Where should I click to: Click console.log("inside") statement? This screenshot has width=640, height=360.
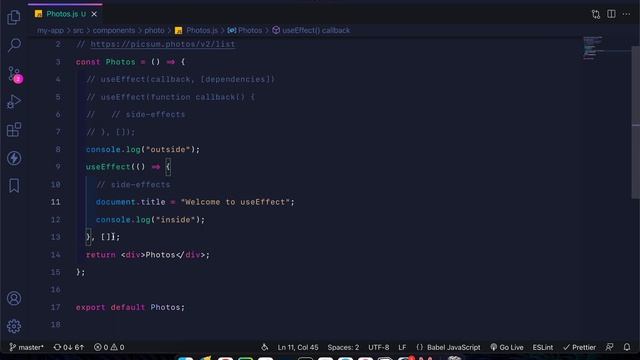point(150,220)
